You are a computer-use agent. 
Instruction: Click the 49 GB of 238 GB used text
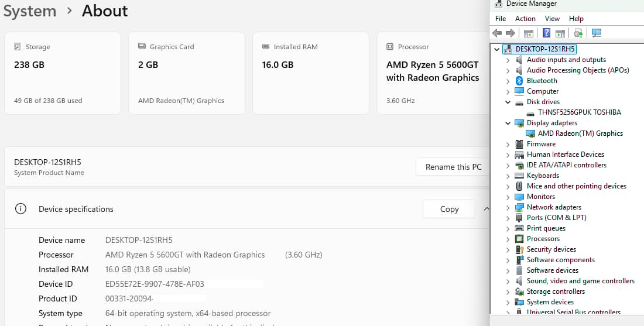coord(48,101)
